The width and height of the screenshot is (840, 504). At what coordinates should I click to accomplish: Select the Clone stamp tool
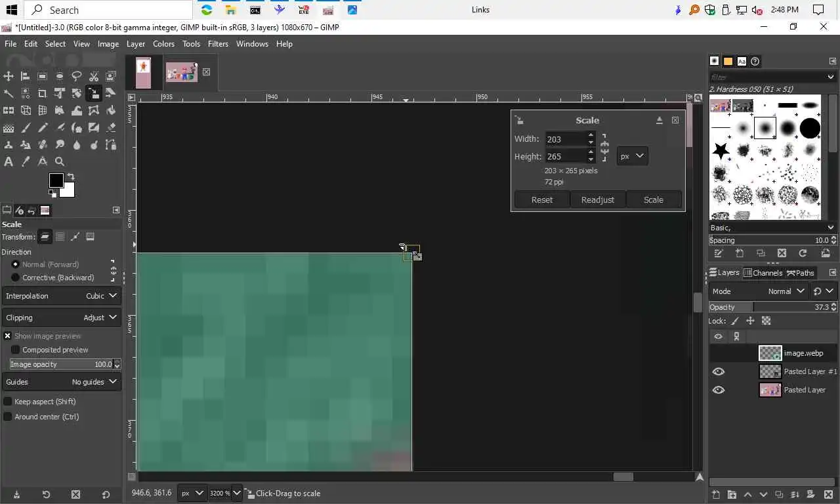click(x=9, y=144)
